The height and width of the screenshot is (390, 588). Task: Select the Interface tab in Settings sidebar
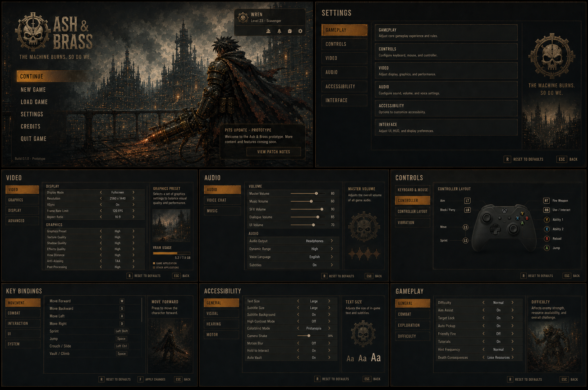[344, 100]
